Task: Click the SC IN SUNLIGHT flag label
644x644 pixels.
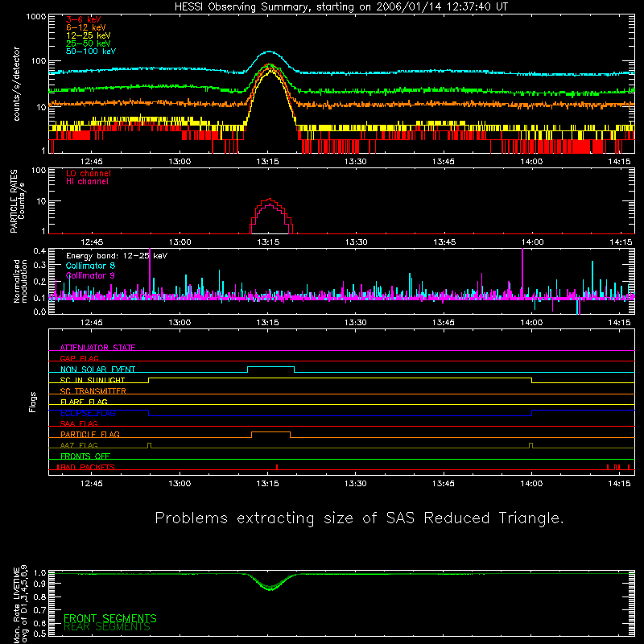Action: (93, 380)
